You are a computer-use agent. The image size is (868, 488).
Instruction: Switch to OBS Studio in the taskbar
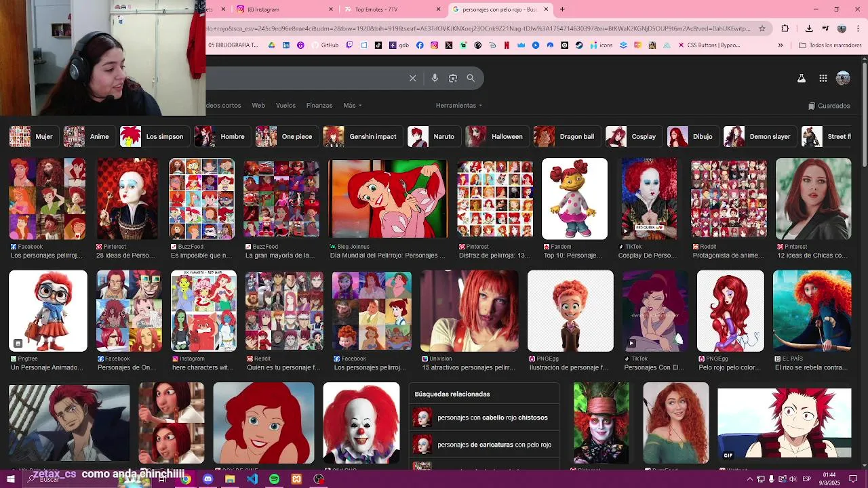coord(319,479)
